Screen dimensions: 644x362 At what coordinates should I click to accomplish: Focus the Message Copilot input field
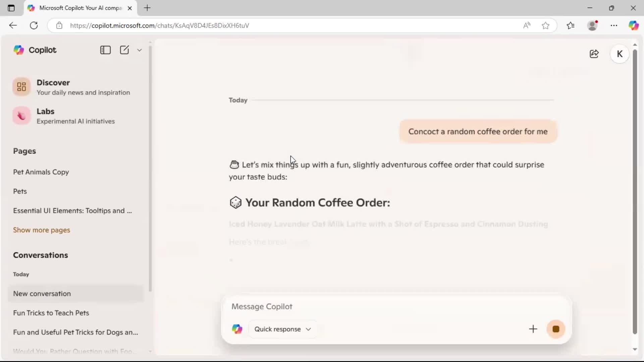396,307
